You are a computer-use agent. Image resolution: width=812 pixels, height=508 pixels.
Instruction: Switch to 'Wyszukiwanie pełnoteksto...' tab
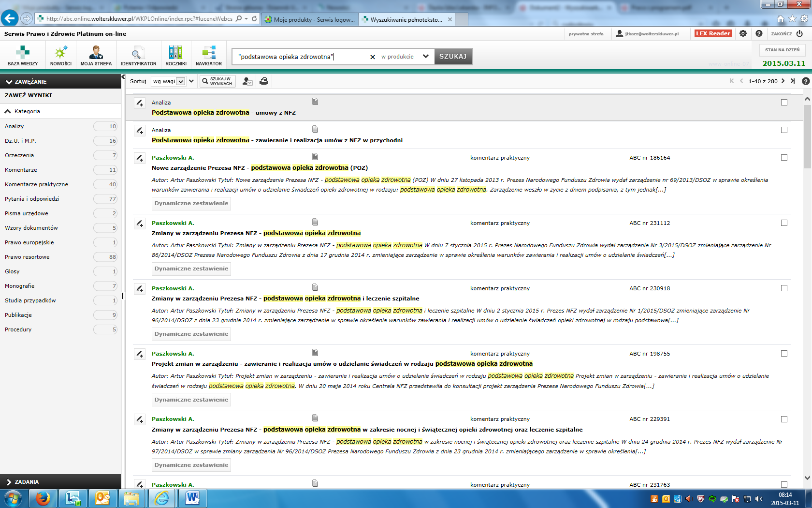pyautogui.click(x=407, y=20)
